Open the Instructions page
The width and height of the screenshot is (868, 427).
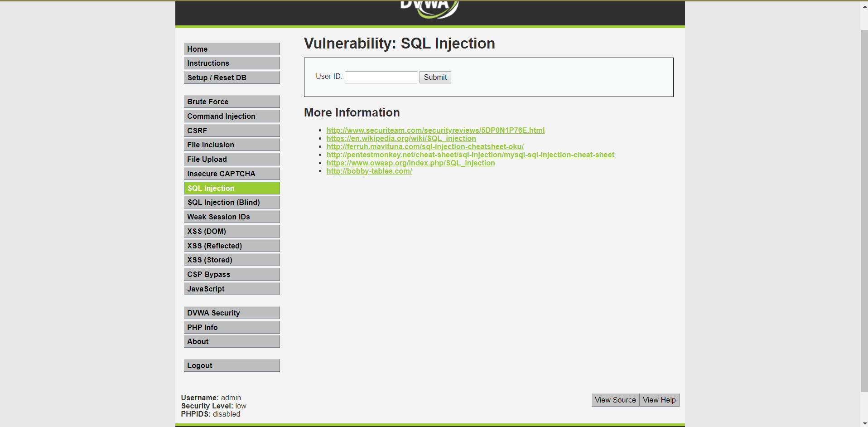pyautogui.click(x=232, y=63)
